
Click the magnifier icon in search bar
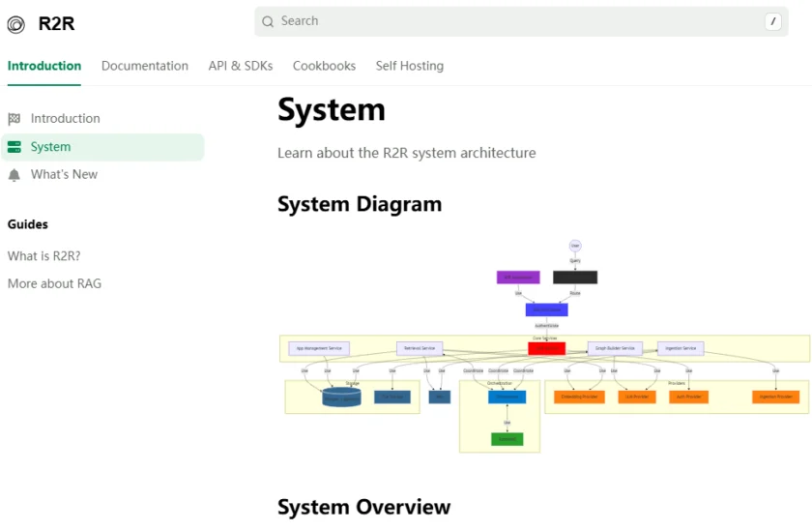[268, 21]
